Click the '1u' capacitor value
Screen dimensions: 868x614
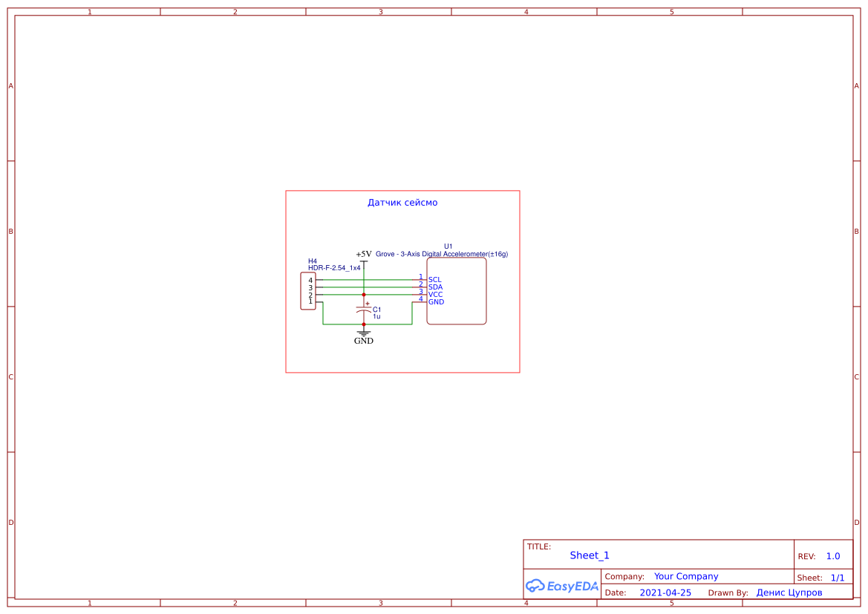pyautogui.click(x=376, y=317)
